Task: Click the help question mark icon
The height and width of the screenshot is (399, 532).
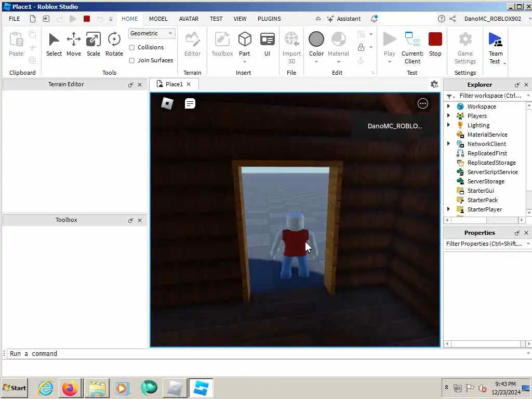Action: [442, 19]
